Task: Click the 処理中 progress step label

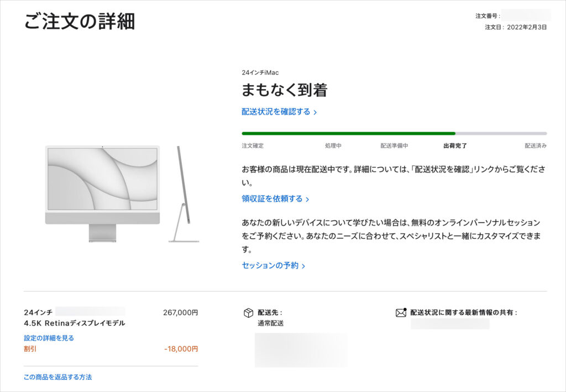Action: click(333, 146)
